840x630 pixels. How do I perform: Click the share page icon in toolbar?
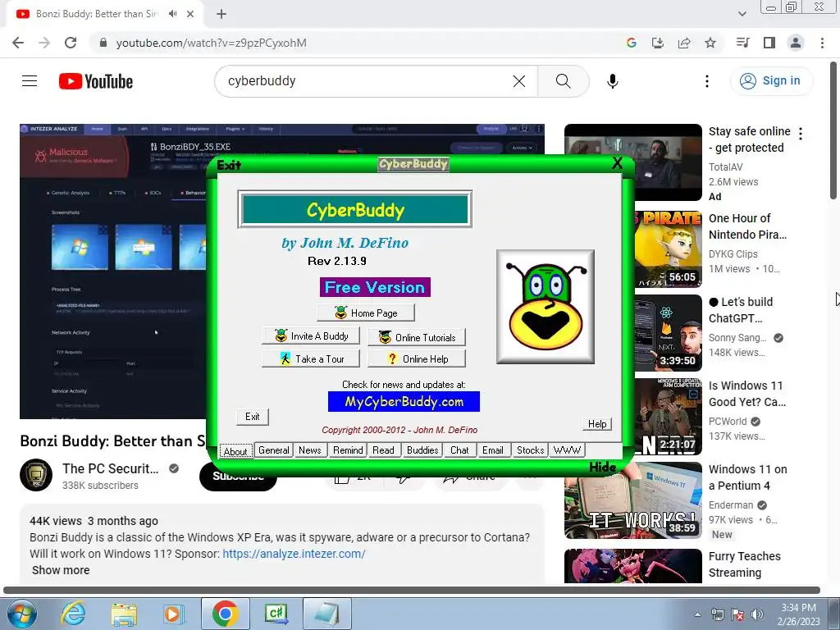[x=684, y=43]
